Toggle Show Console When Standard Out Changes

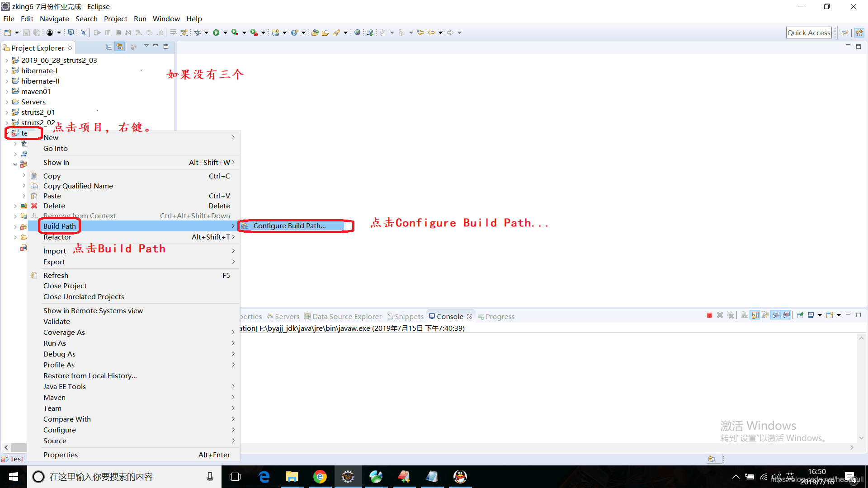pos(776,315)
